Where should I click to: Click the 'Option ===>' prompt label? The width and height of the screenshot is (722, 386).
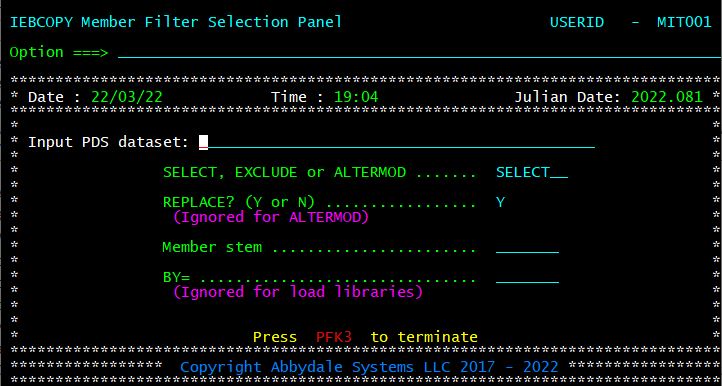(x=59, y=53)
